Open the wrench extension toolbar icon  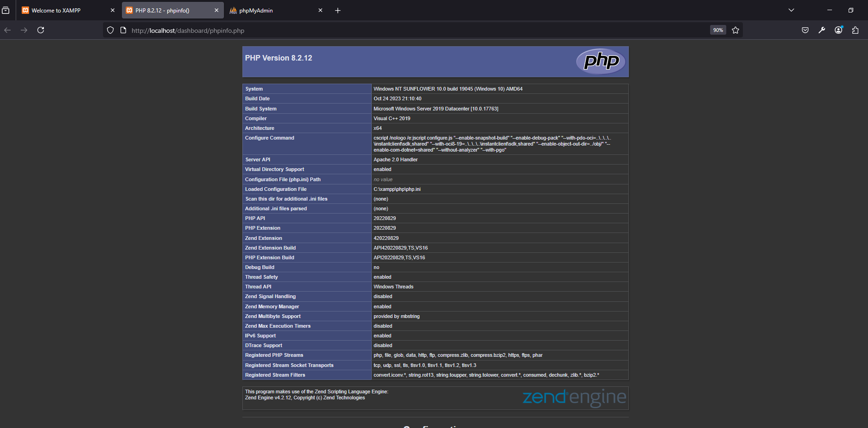pyautogui.click(x=821, y=30)
